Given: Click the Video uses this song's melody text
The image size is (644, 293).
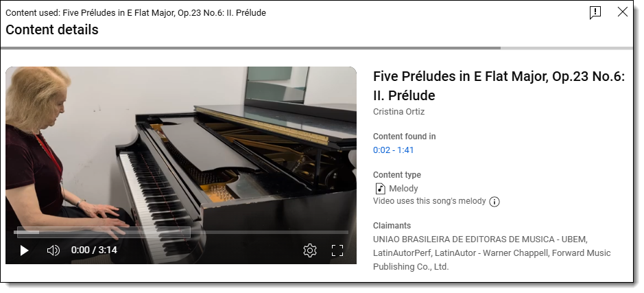Looking at the screenshot, I should coord(429,201).
